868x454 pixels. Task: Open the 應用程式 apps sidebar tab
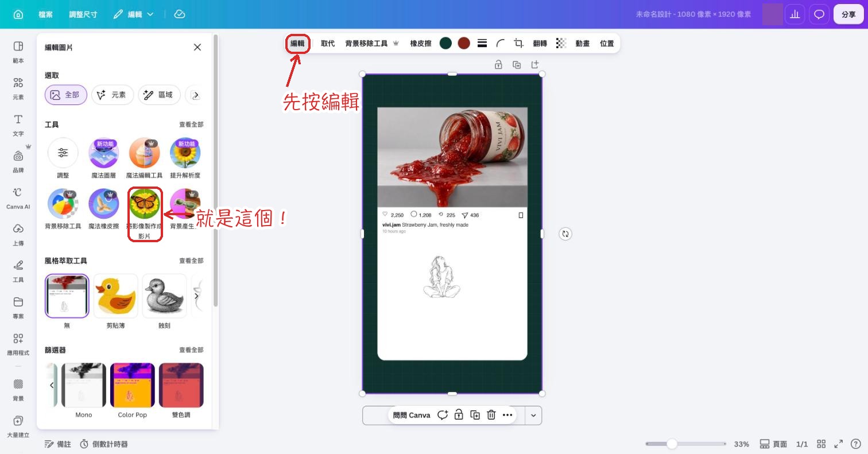(x=18, y=344)
